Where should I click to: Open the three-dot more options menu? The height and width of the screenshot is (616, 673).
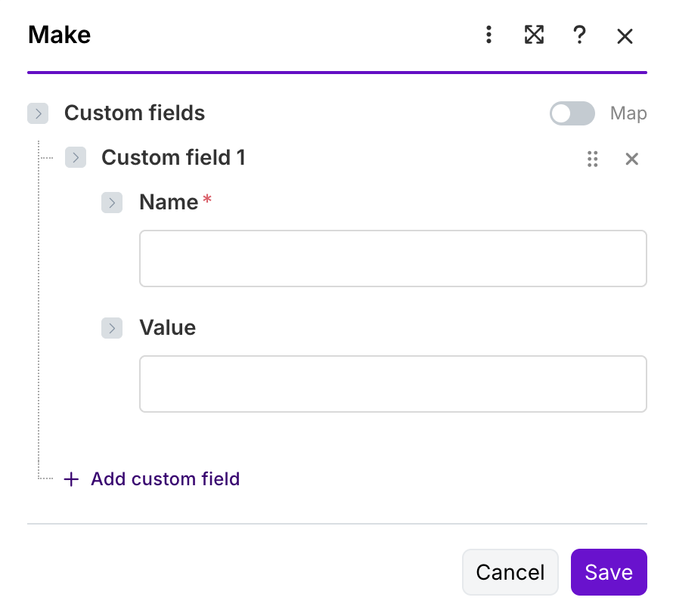click(x=489, y=35)
